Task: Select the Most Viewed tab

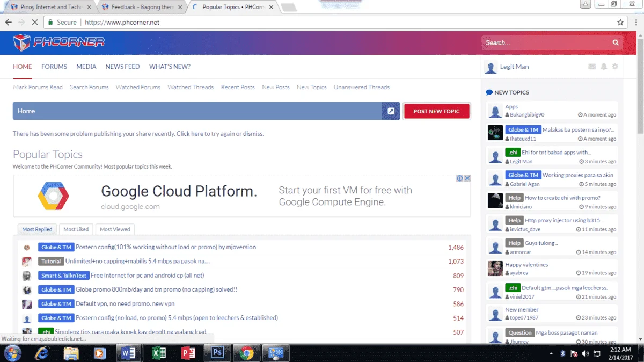Action: [115, 229]
